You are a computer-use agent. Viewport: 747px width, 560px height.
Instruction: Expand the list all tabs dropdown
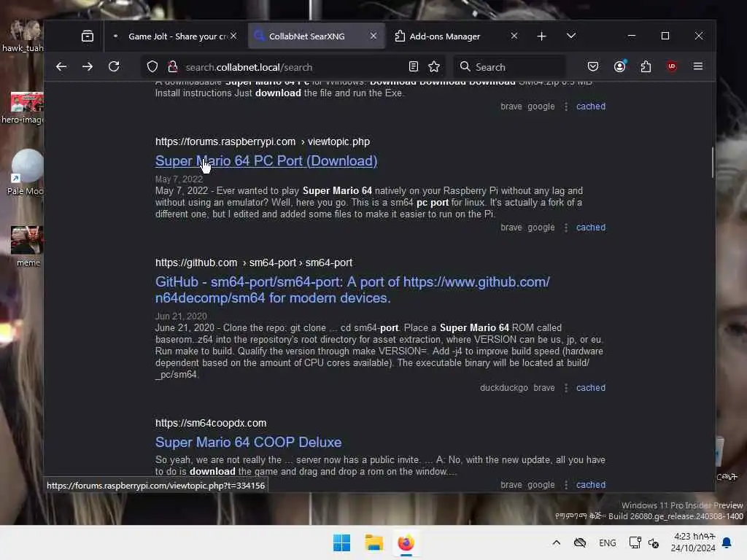point(571,36)
